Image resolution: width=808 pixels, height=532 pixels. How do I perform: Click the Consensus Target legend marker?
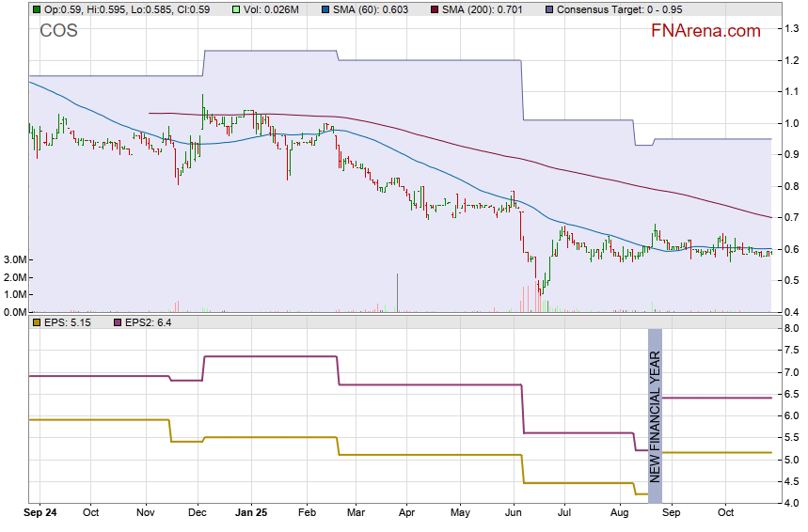pyautogui.click(x=549, y=9)
